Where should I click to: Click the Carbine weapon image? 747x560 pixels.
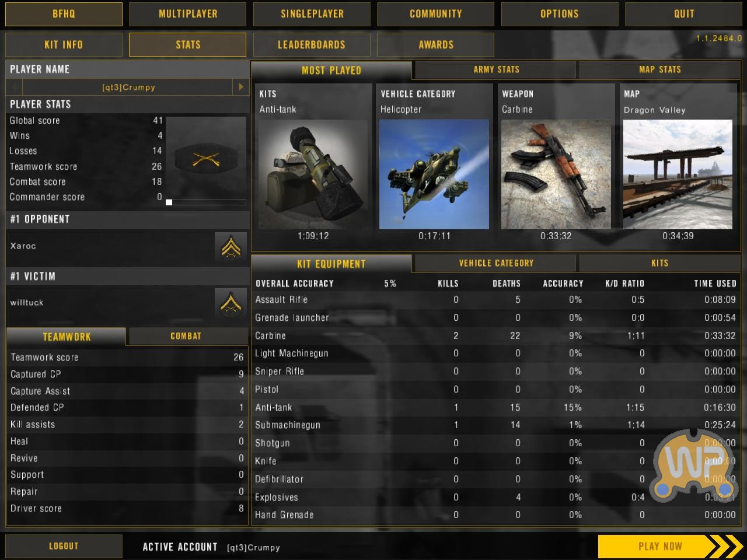pos(556,174)
